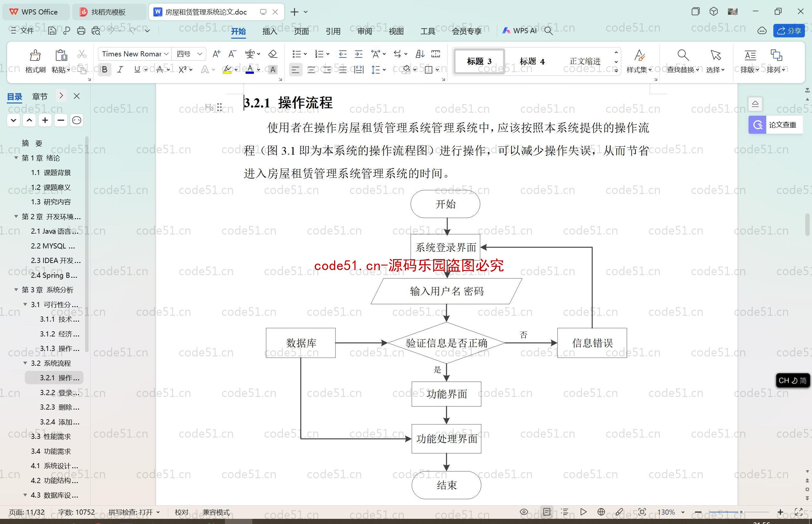
Task: Increase indent using indent icon
Action: coord(359,54)
